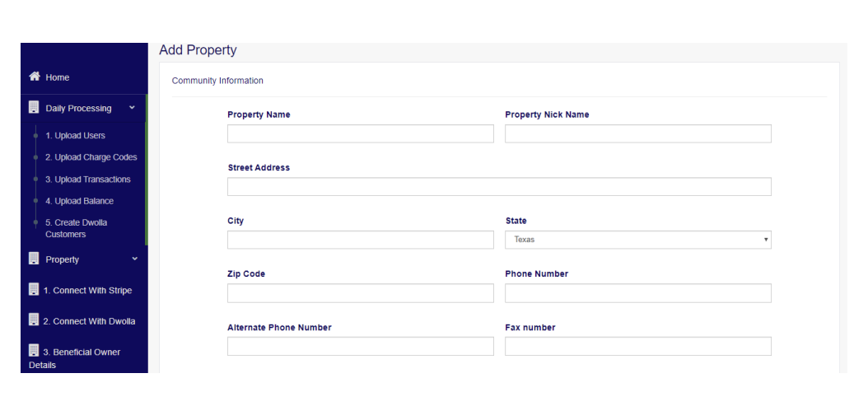The image size is (868, 420).
Task: Focus the Zip Code field
Action: pos(361,293)
